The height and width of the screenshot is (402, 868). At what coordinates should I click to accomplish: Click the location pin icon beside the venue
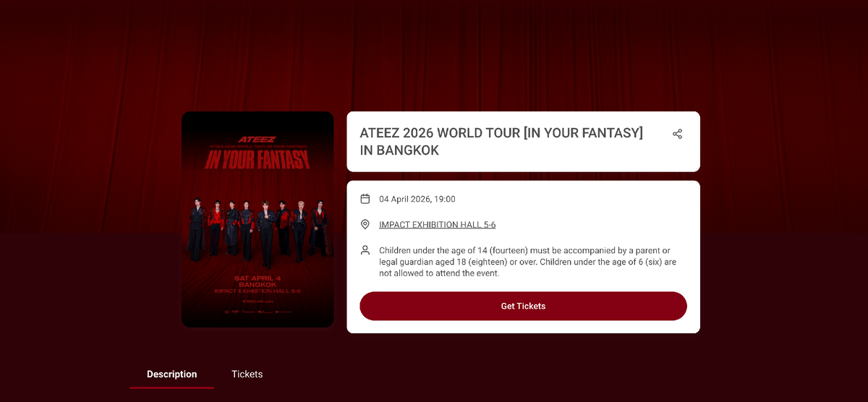pyautogui.click(x=365, y=225)
